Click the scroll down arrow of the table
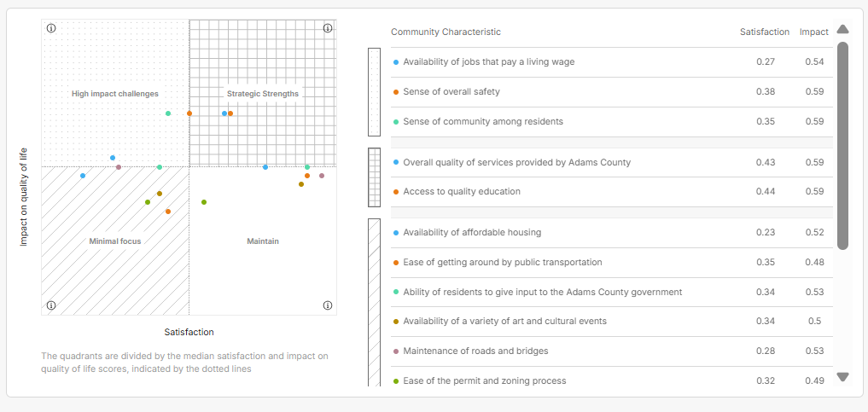The width and height of the screenshot is (868, 412). [x=842, y=377]
